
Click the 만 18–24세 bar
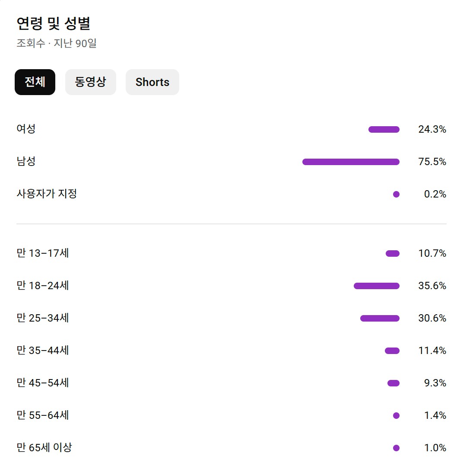376,286
